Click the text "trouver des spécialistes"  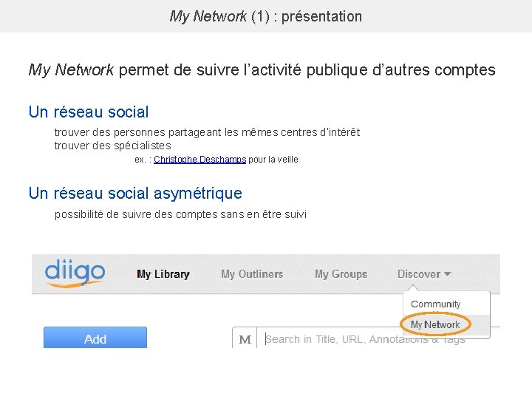point(112,146)
